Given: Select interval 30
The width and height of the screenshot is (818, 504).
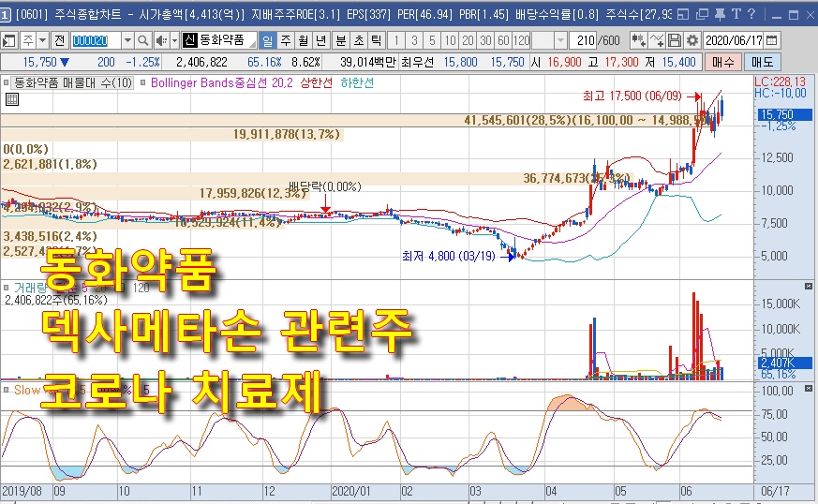Looking at the screenshot, I should tap(485, 40).
